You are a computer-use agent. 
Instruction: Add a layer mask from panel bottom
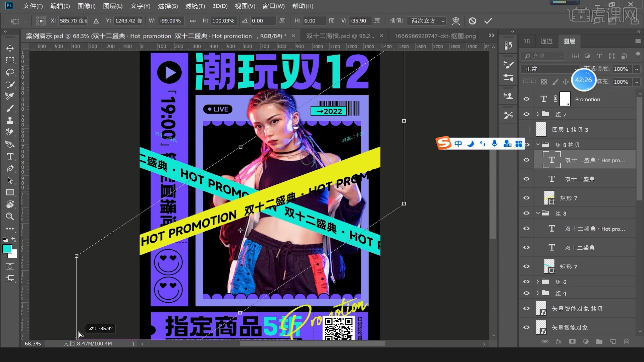pyautogui.click(x=572, y=342)
